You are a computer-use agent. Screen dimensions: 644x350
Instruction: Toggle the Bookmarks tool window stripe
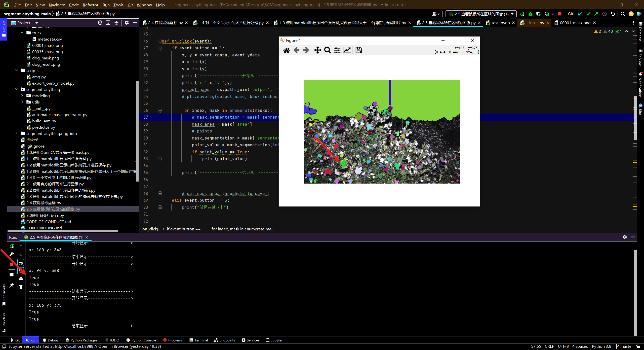click(x=4, y=294)
